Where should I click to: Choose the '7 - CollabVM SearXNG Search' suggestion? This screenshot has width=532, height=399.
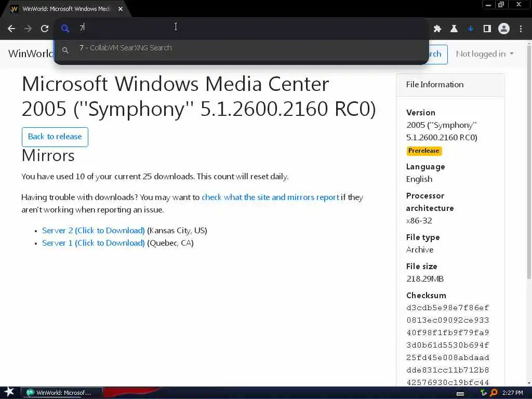pos(241,48)
